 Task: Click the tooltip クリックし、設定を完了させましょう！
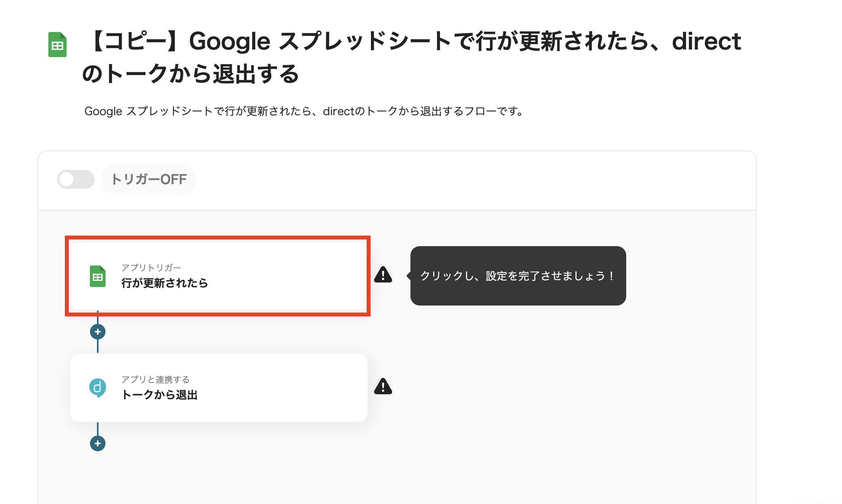(518, 276)
